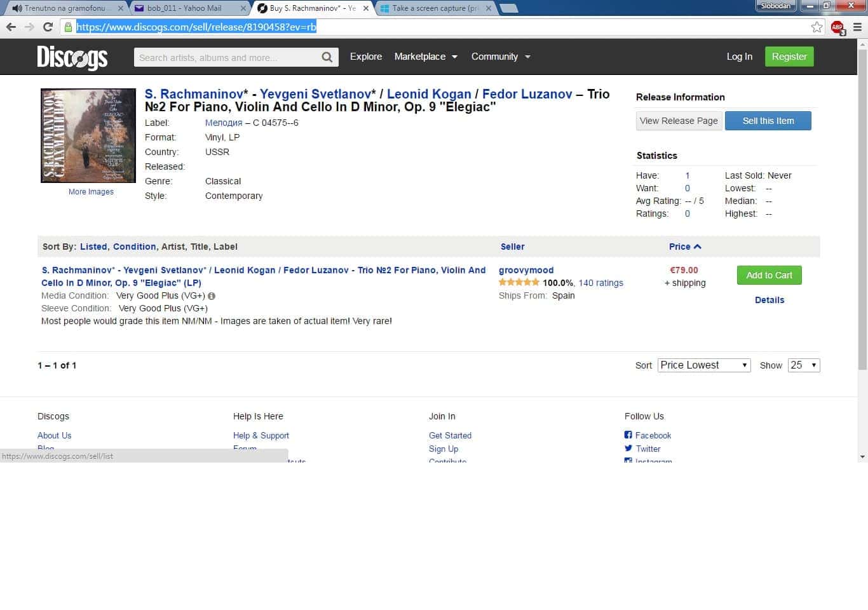The height and width of the screenshot is (610, 868).
Task: Switch to Take a screen capture tab
Action: tap(435, 8)
